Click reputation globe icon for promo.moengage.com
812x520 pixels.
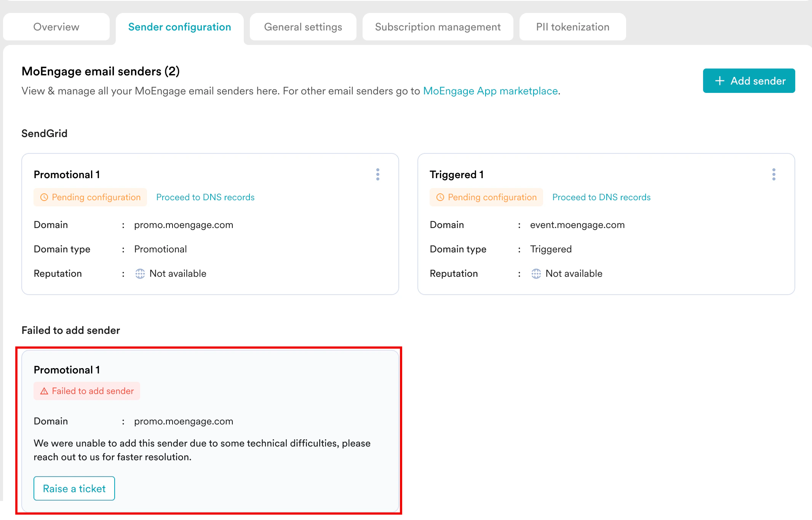point(140,274)
